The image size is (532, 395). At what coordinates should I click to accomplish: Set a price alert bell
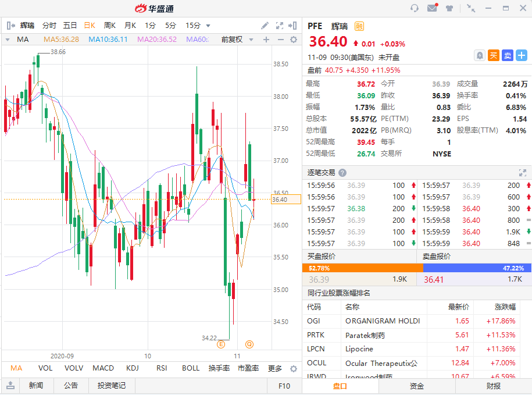pyautogui.click(x=480, y=55)
